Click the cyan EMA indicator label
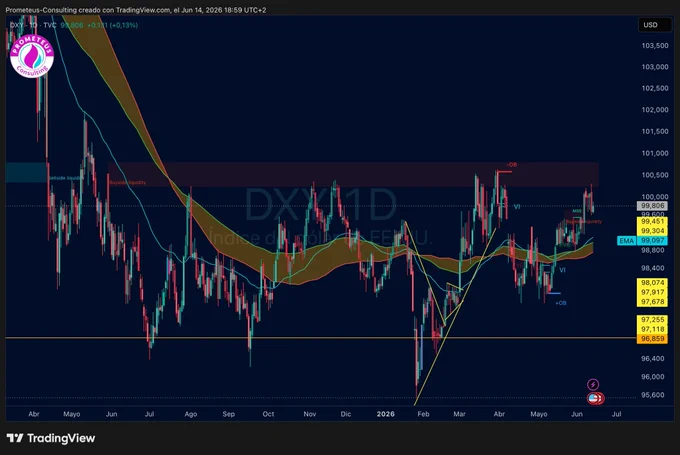This screenshot has width=680, height=455. click(x=626, y=241)
